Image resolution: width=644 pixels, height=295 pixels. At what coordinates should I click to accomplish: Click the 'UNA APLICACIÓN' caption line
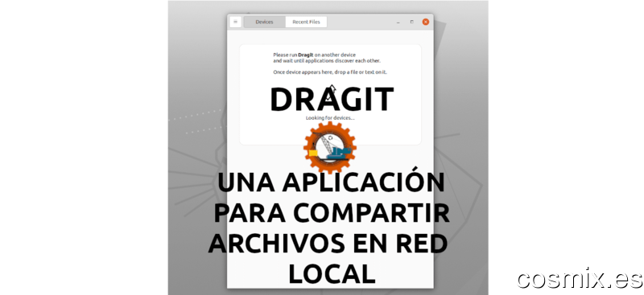pos(331,182)
